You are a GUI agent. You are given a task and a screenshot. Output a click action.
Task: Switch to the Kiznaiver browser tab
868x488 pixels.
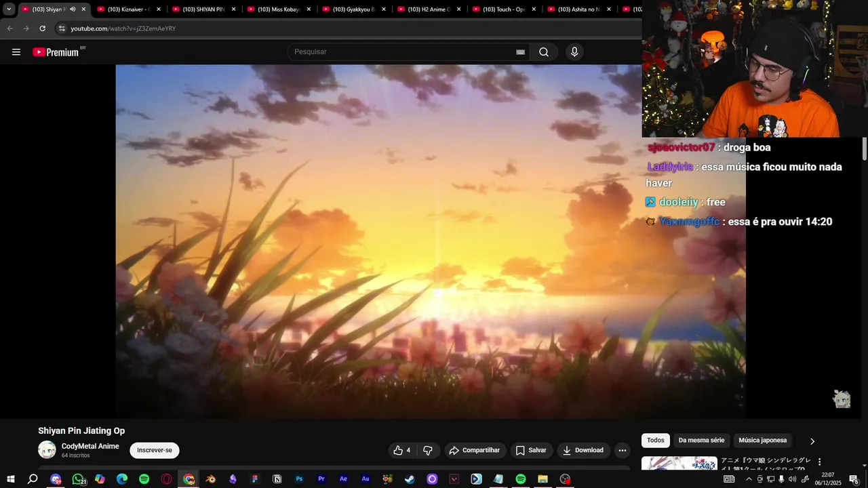point(128,9)
